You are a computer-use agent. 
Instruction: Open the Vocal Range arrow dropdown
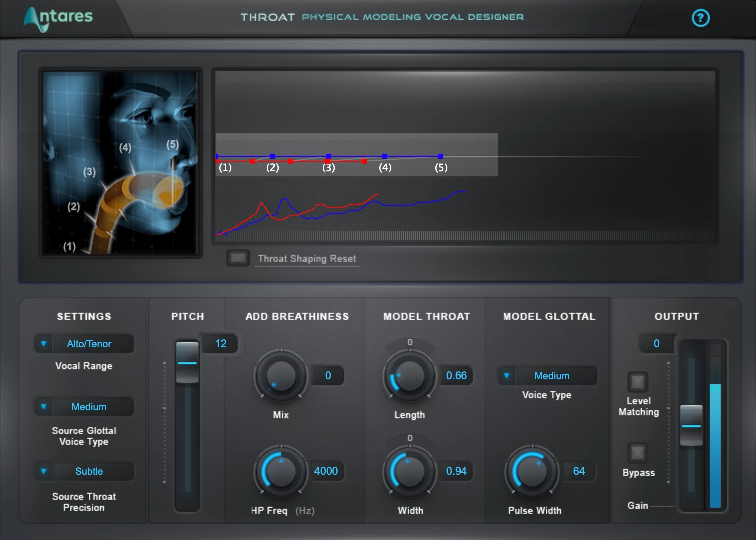[x=44, y=344]
